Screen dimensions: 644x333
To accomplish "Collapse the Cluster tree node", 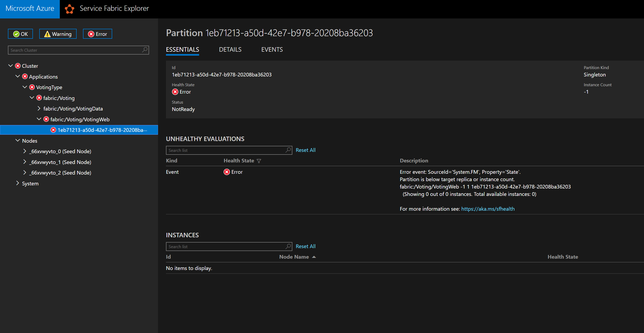I will pyautogui.click(x=11, y=65).
